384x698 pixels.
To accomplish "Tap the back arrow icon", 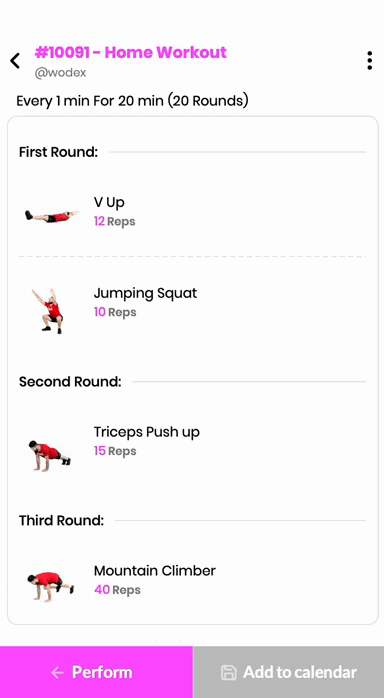I will 15,61.
